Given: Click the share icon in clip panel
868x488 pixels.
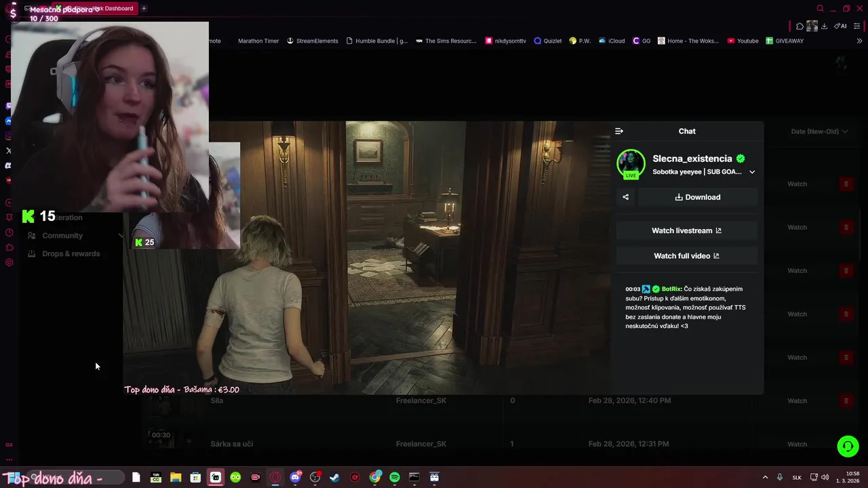Looking at the screenshot, I should [x=626, y=197].
